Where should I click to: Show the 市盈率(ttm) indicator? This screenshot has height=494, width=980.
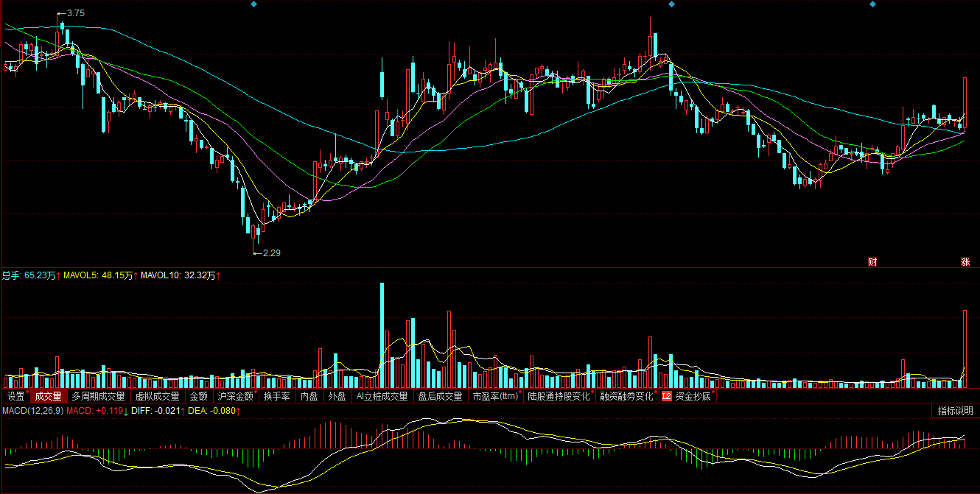[x=495, y=396]
